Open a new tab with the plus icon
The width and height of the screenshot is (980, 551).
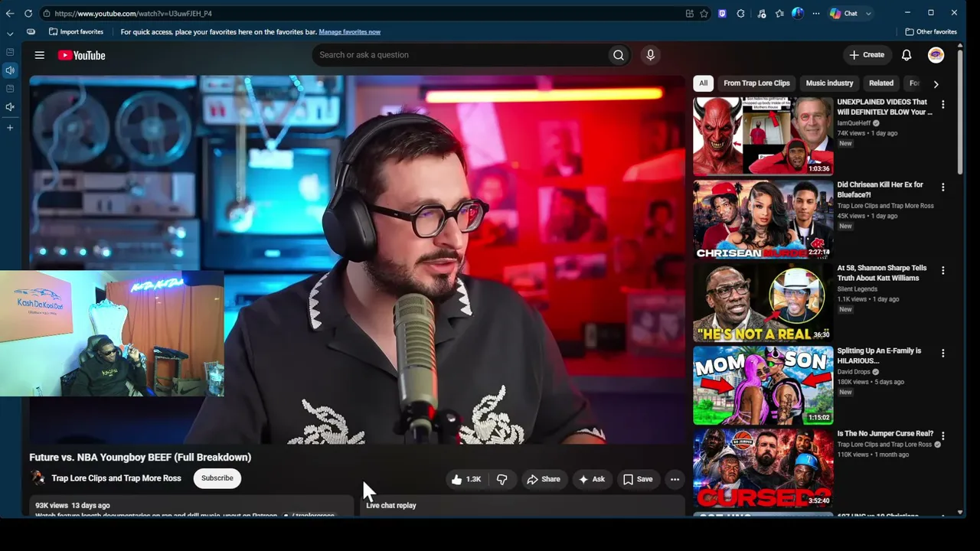(x=10, y=128)
